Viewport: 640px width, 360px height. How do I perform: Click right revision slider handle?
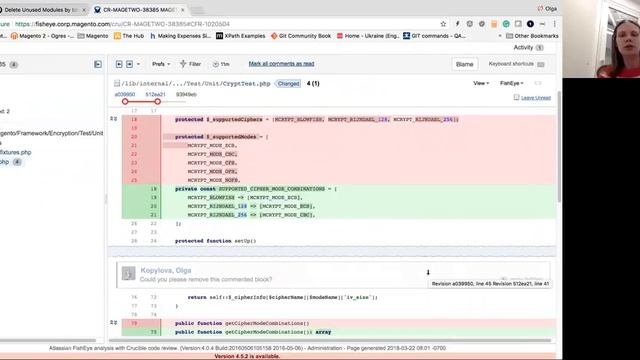[158, 101]
